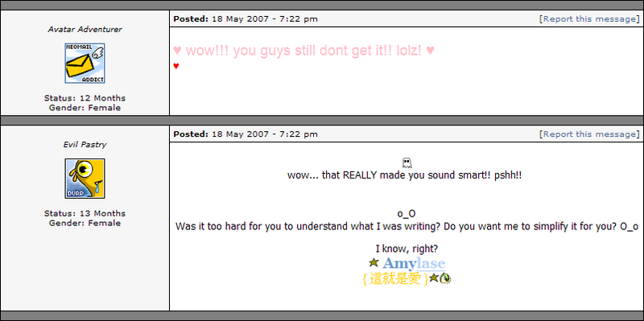Click Gender: Female under Evil Pastry
Screen dimensions: 644x321
click(x=85, y=224)
